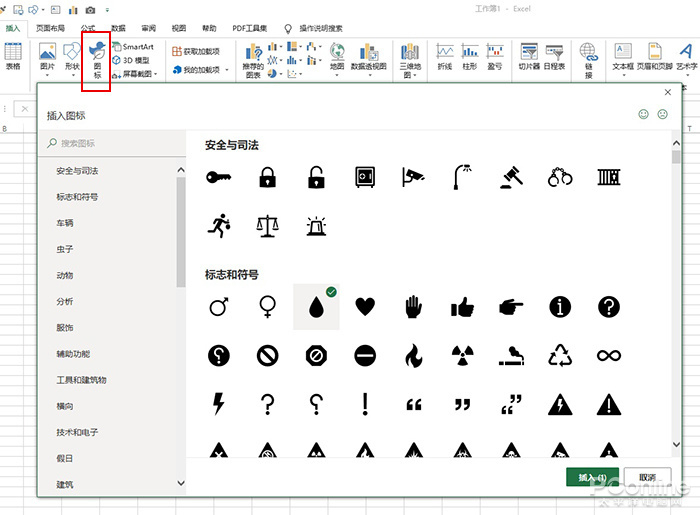Toggle selection of the flame icon
The width and height of the screenshot is (700, 515).
(413, 355)
